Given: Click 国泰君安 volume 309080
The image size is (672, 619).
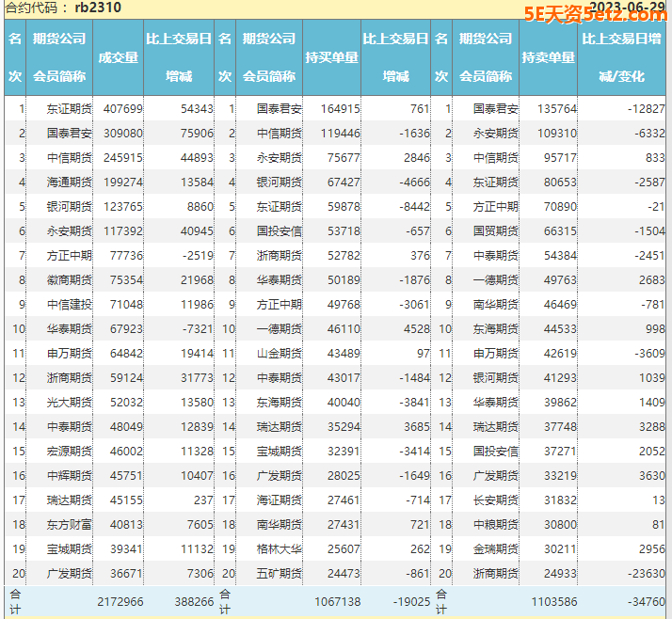Looking at the screenshot, I should tap(122, 134).
